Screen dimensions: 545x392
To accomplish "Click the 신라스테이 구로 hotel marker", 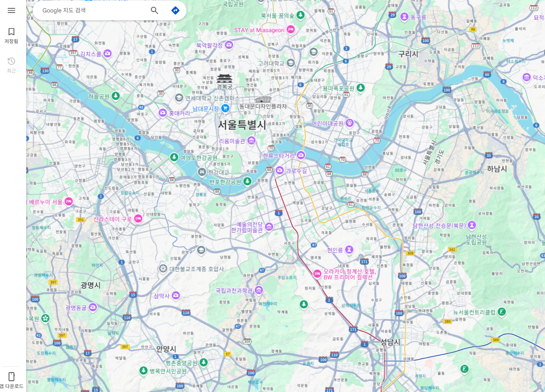I will pyautogui.click(x=138, y=219).
